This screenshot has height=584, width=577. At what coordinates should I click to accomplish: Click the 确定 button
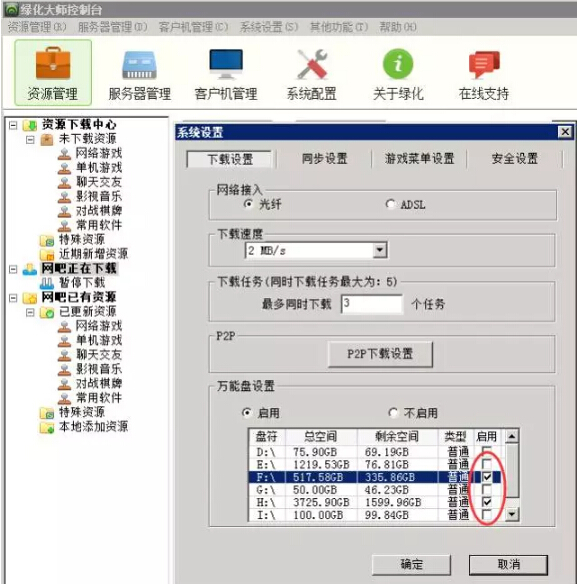click(x=412, y=564)
